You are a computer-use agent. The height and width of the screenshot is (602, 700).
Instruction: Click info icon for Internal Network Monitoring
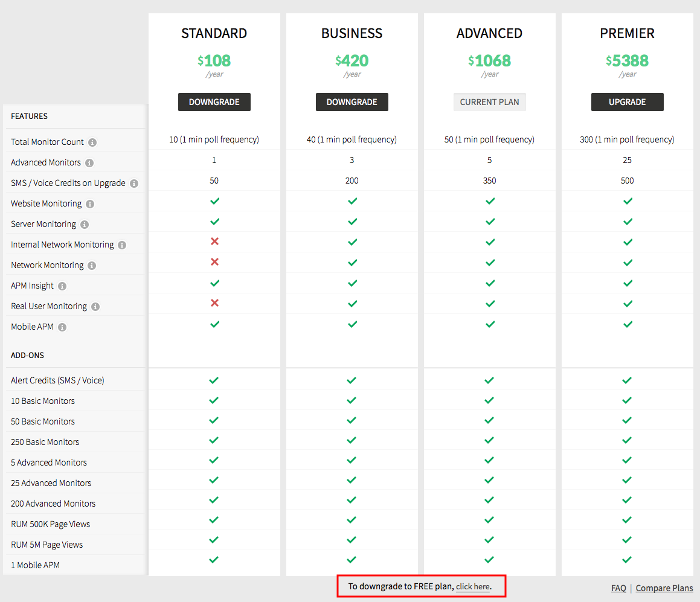coord(122,245)
